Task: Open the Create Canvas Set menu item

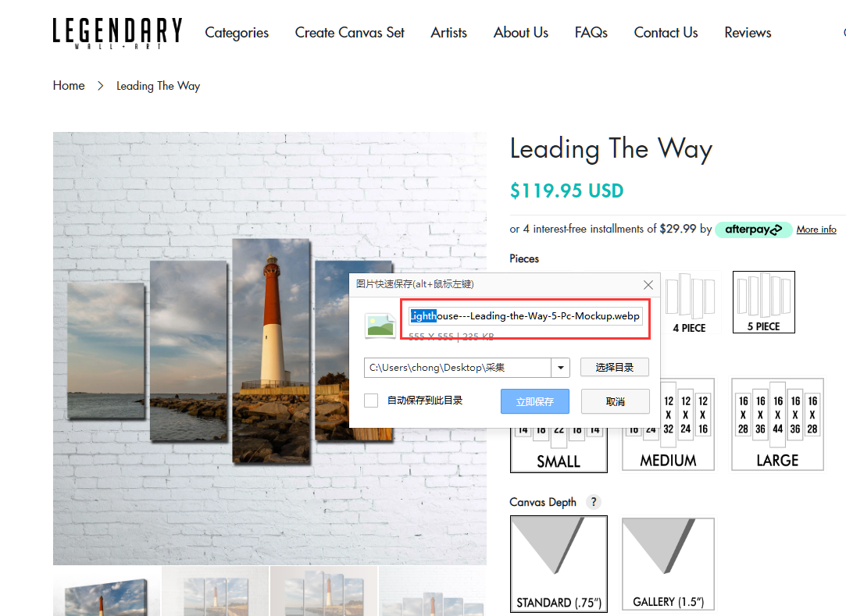Action: pos(350,32)
